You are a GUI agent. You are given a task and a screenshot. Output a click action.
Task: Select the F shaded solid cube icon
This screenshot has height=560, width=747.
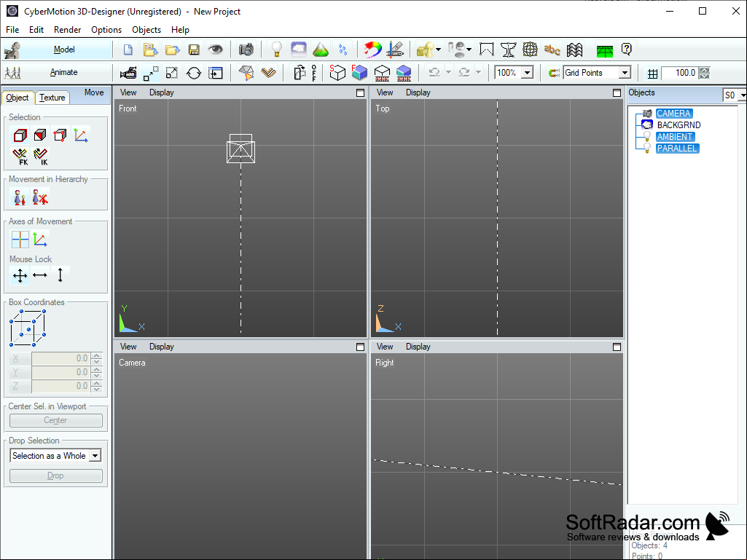[x=359, y=72]
